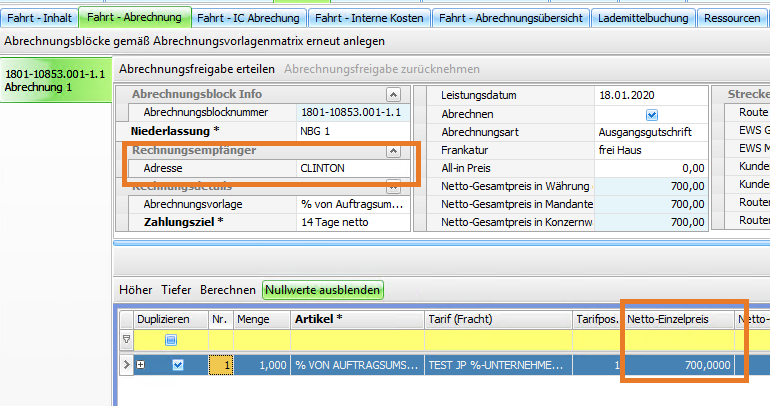Image resolution: width=770 pixels, height=406 pixels.
Task: Click the filter funnel icon in grid
Action: (x=126, y=340)
